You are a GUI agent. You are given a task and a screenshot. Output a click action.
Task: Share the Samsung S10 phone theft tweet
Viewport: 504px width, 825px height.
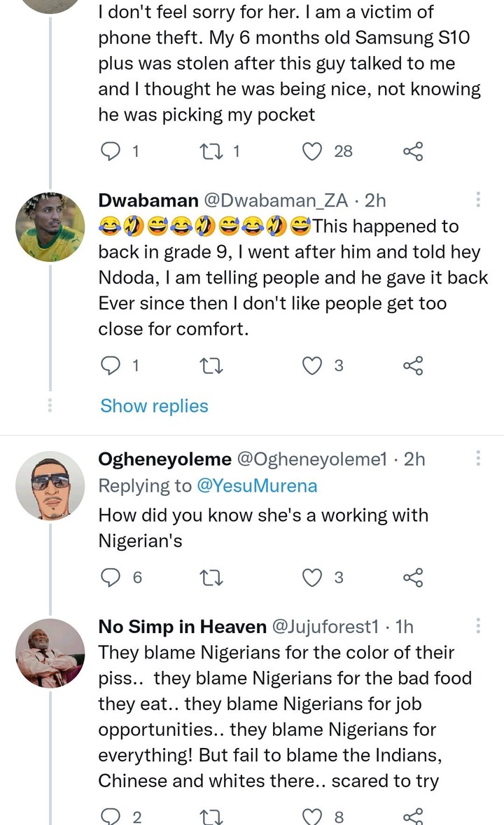click(413, 151)
